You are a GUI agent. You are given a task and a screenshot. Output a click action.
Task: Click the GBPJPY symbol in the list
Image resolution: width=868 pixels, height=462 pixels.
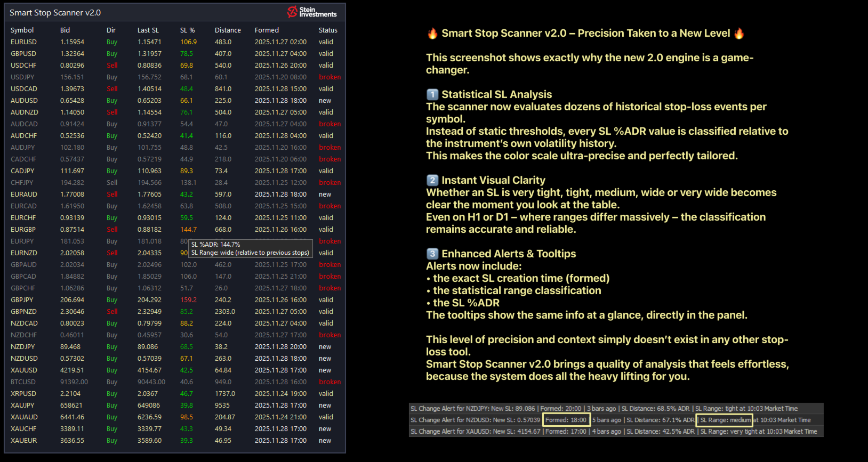click(22, 300)
